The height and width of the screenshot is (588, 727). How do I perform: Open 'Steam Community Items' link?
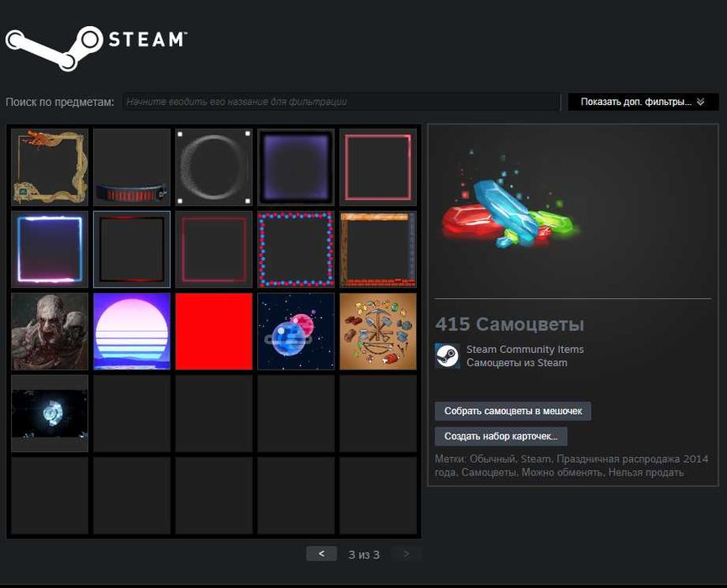524,349
